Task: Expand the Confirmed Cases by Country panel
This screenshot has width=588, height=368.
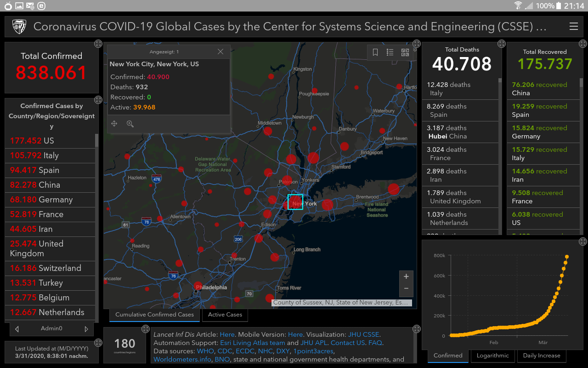Action: [98, 99]
